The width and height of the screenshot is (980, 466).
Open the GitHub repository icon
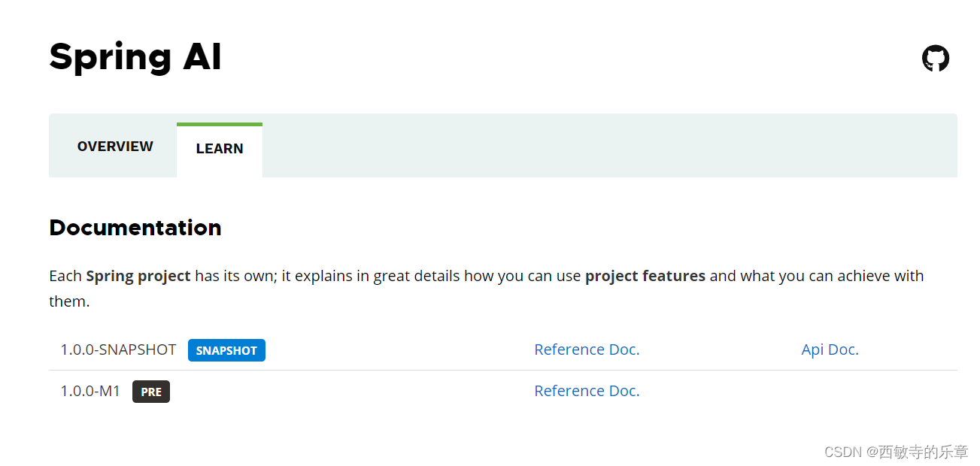pyautogui.click(x=936, y=58)
